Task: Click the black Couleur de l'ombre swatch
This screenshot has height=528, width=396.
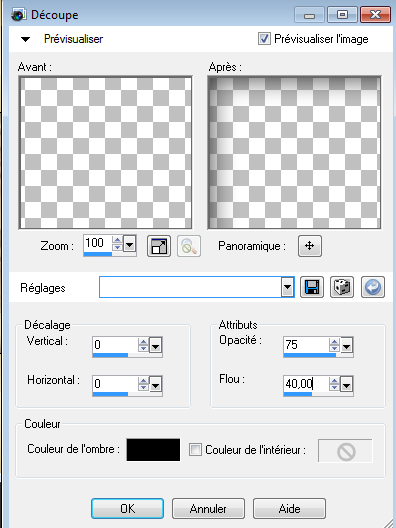Action: coord(153,450)
